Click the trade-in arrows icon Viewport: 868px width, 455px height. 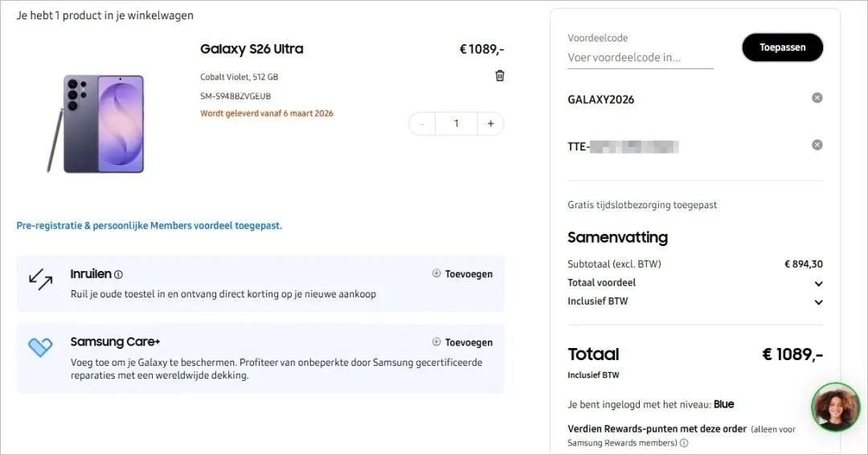40,279
